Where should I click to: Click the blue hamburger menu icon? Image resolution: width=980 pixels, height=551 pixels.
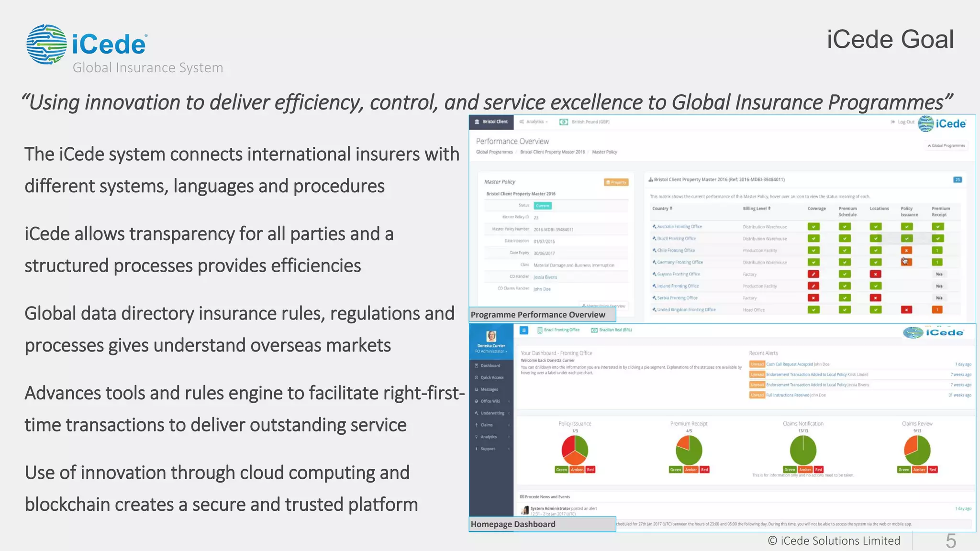click(524, 330)
